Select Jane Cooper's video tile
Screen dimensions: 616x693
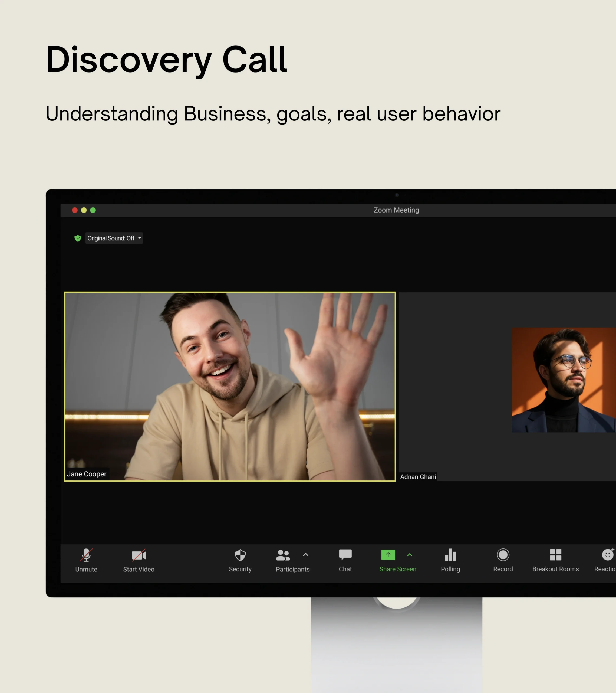230,386
